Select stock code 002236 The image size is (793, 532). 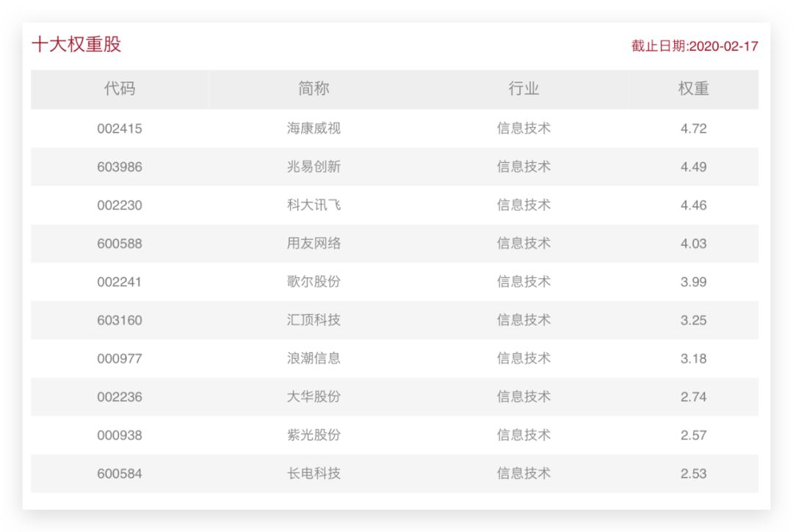point(120,397)
